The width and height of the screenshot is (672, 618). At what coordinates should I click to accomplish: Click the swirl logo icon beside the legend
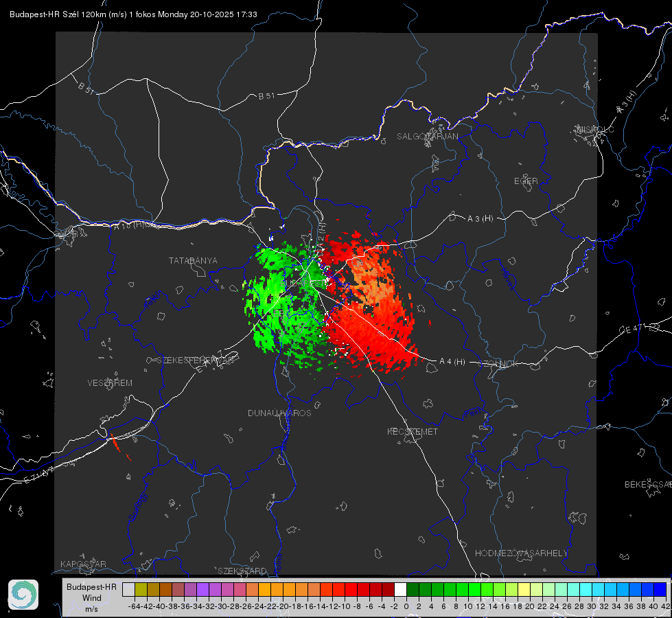(x=23, y=595)
